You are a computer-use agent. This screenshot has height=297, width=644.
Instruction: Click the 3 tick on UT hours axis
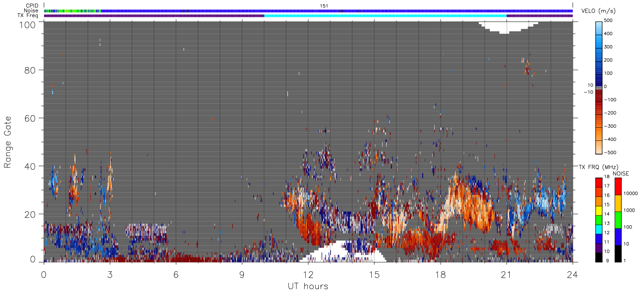click(x=110, y=274)
